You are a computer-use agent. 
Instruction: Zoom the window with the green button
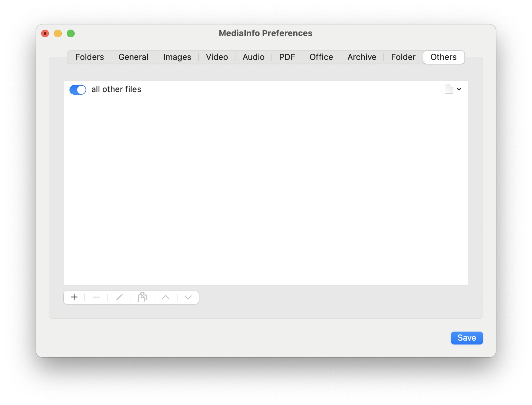tap(71, 33)
